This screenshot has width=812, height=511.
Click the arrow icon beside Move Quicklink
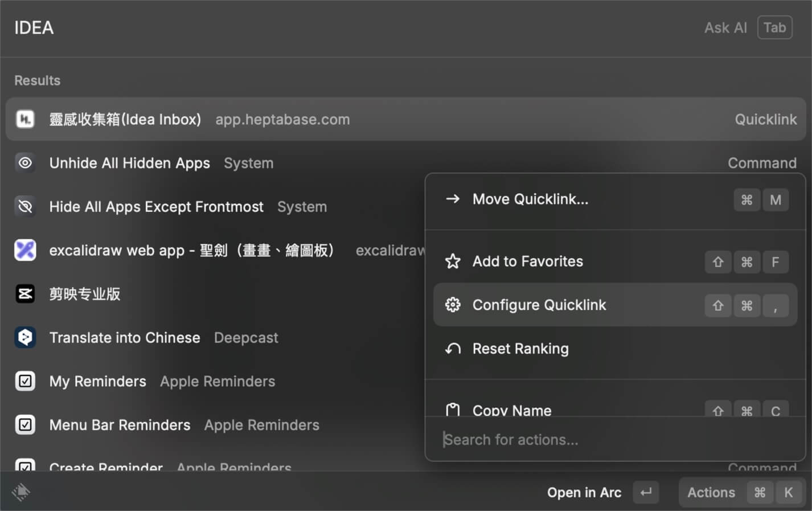[x=452, y=199]
